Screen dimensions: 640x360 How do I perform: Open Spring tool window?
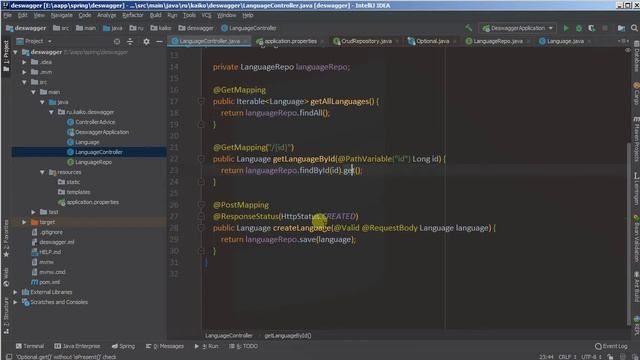pyautogui.click(x=123, y=346)
